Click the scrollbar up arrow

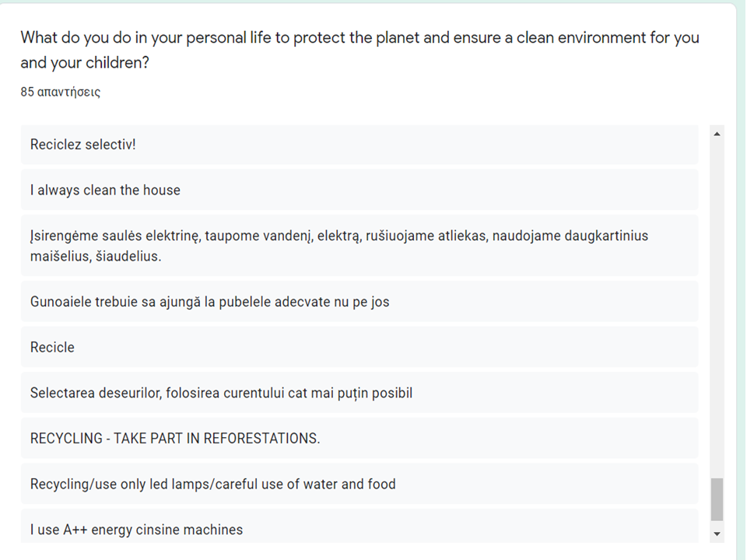tap(717, 134)
